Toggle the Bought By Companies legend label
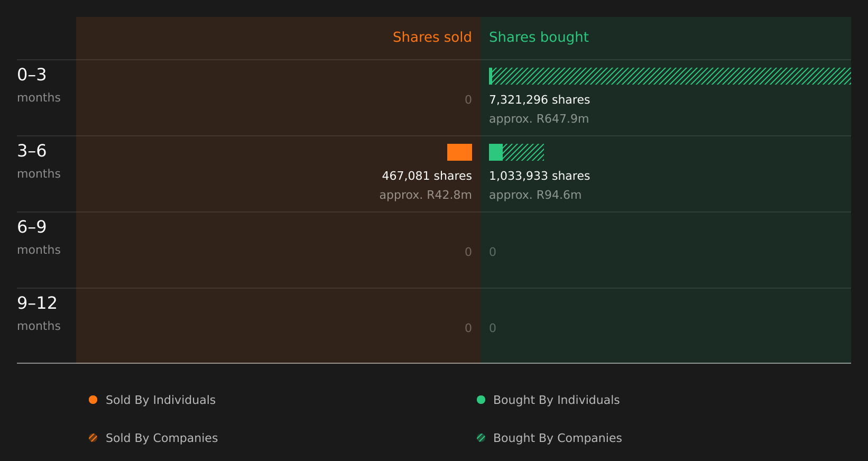Screen dimensions: 868x461 point(558,438)
